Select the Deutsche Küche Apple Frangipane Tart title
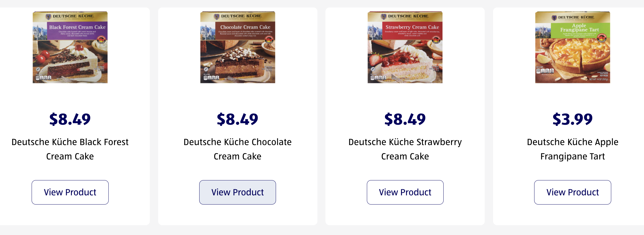 (573, 149)
